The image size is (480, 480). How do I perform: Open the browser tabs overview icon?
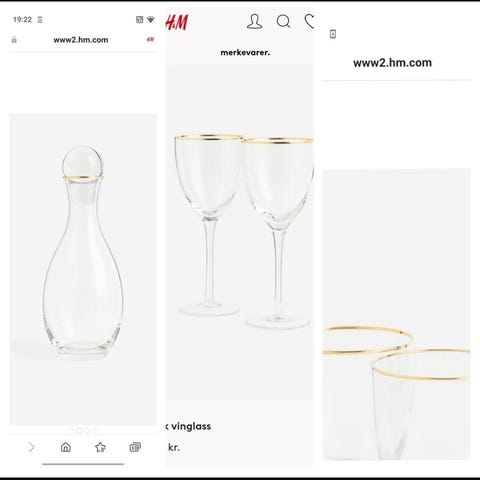click(x=135, y=447)
